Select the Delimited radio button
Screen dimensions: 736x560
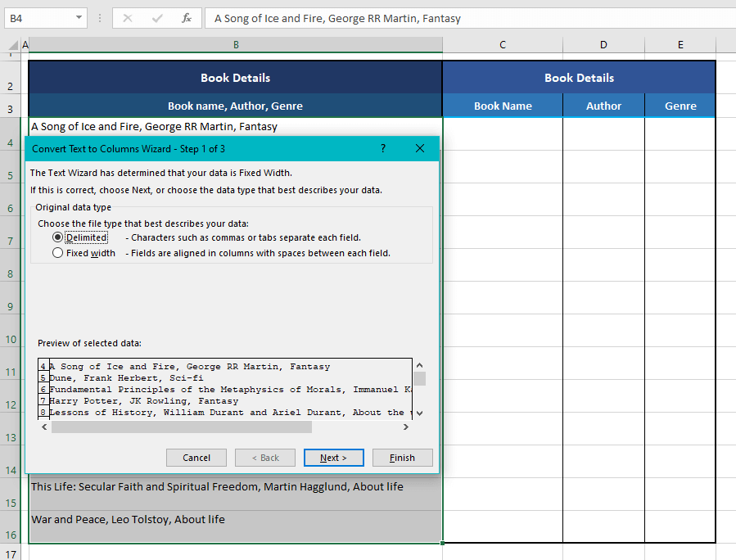pos(56,237)
